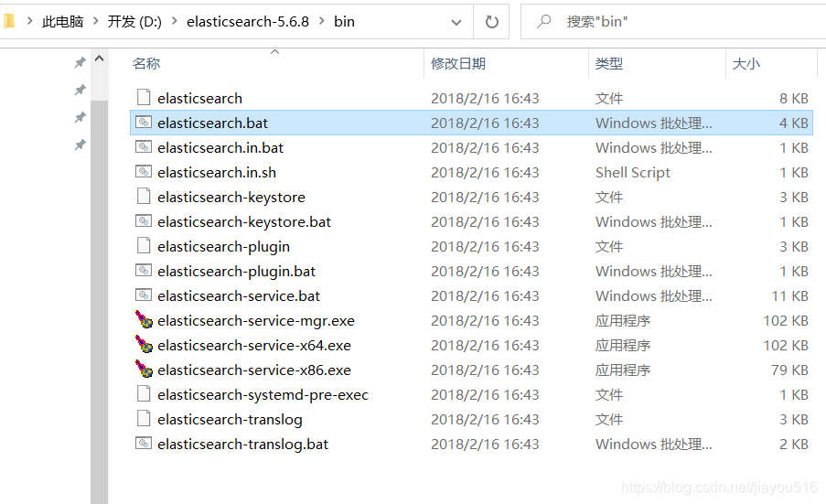Click the elasticsearch-systemd-pre-exec file icon

(144, 394)
